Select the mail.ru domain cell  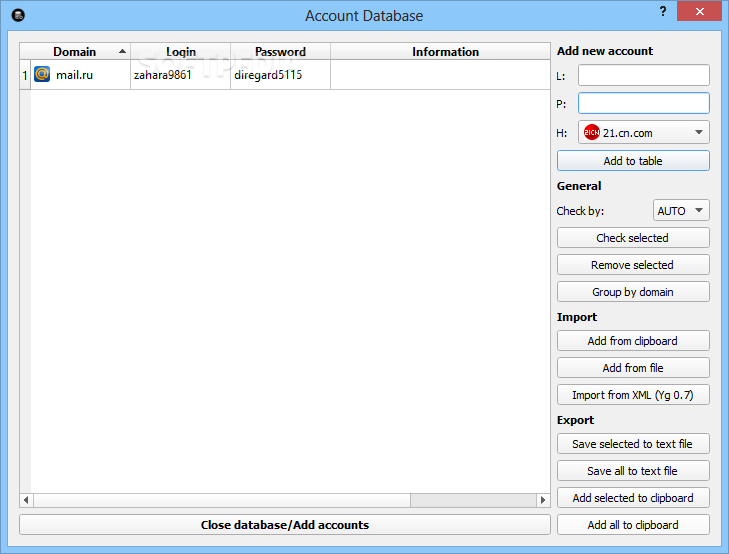[80, 74]
